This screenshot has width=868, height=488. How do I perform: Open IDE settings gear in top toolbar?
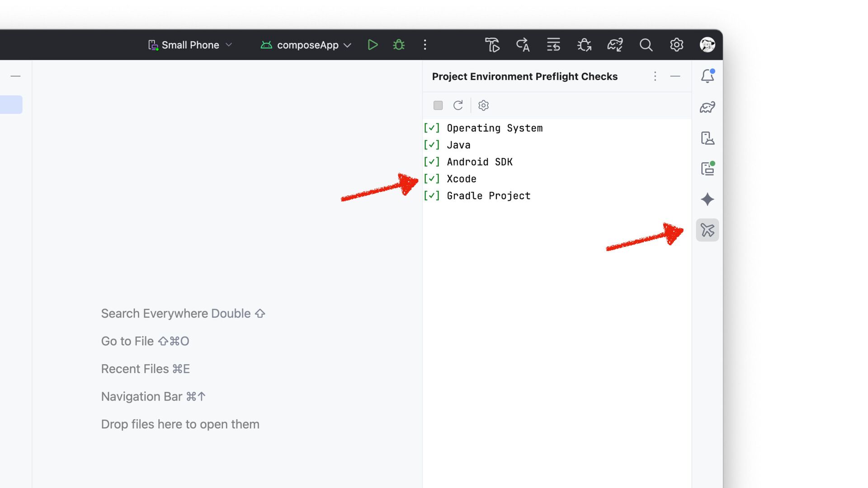pos(676,45)
